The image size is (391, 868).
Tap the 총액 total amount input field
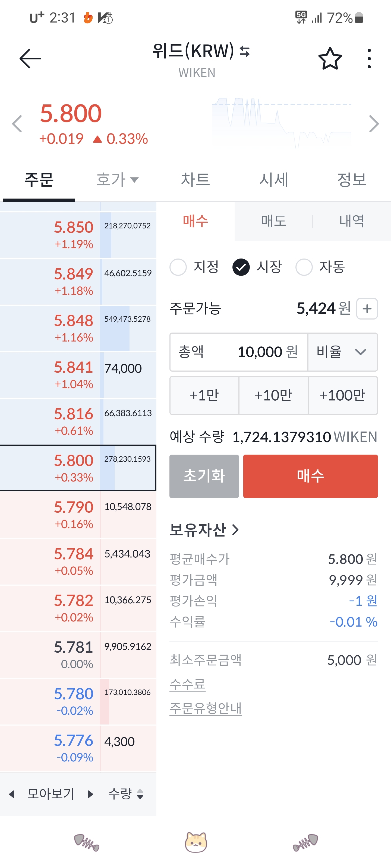point(238,352)
